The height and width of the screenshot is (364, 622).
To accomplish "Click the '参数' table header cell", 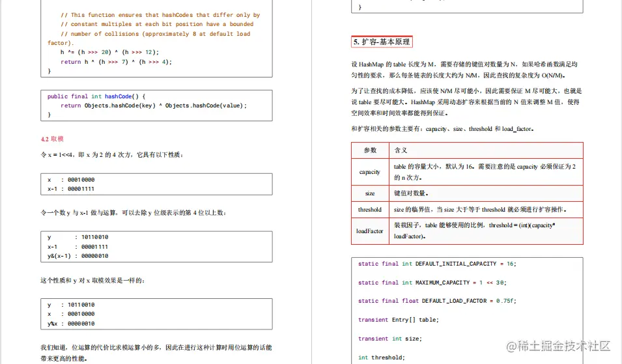I will click(x=370, y=150).
